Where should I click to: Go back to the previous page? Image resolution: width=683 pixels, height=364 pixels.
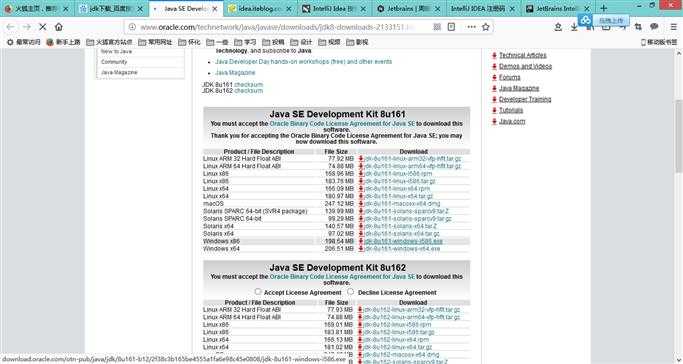(x=10, y=27)
